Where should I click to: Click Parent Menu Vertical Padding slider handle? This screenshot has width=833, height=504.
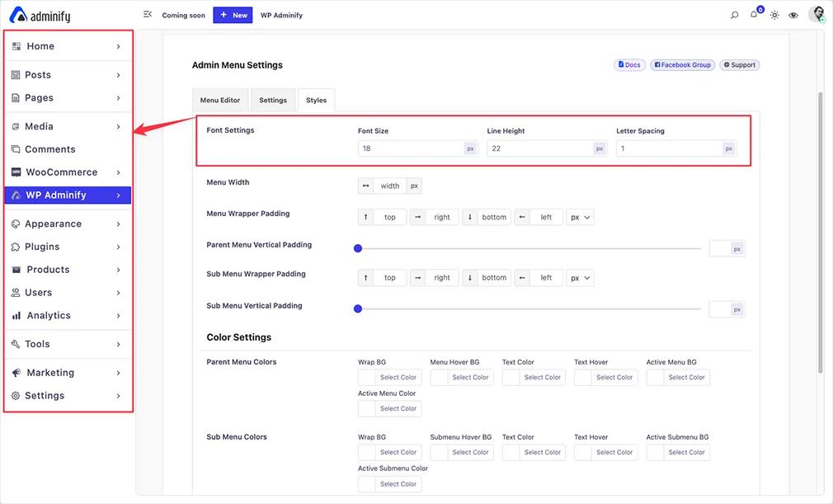358,248
